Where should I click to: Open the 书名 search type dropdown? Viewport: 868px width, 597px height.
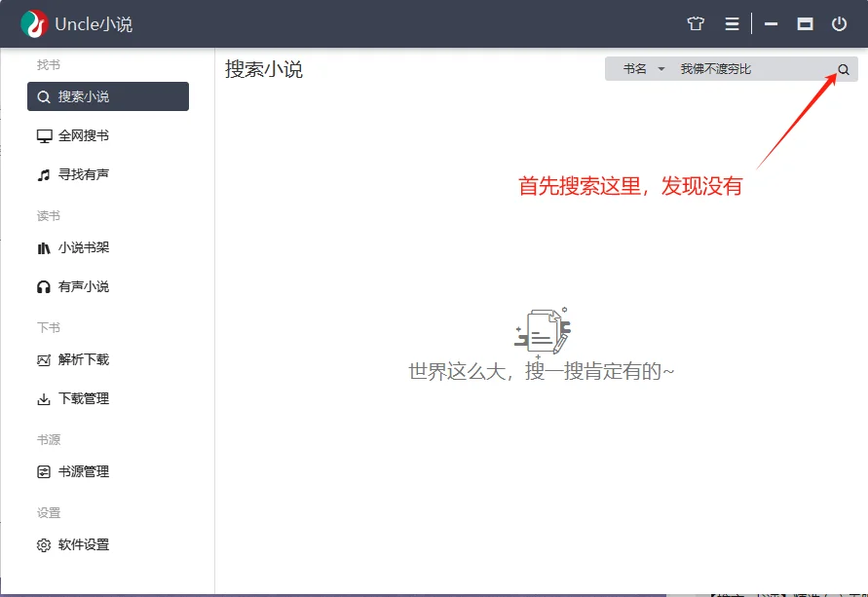(644, 68)
